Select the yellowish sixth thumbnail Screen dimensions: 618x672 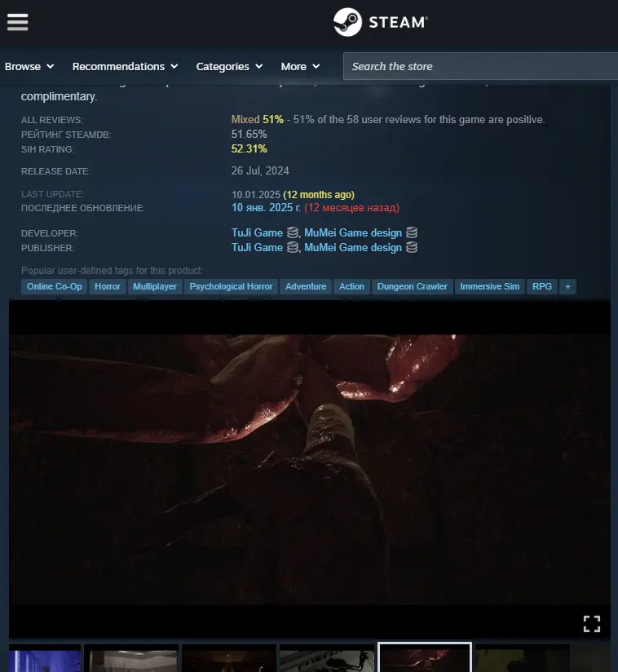[x=522, y=658]
